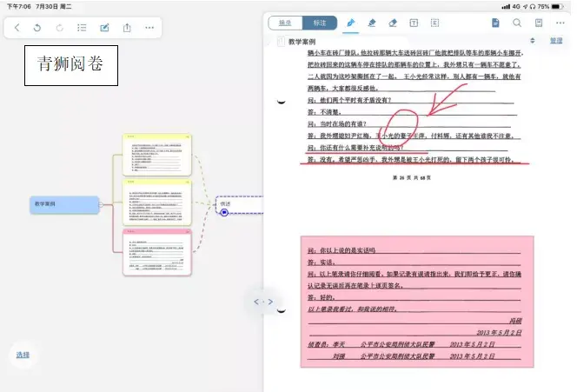Tap the bookmark icon in the document toolbar

[x=539, y=23]
